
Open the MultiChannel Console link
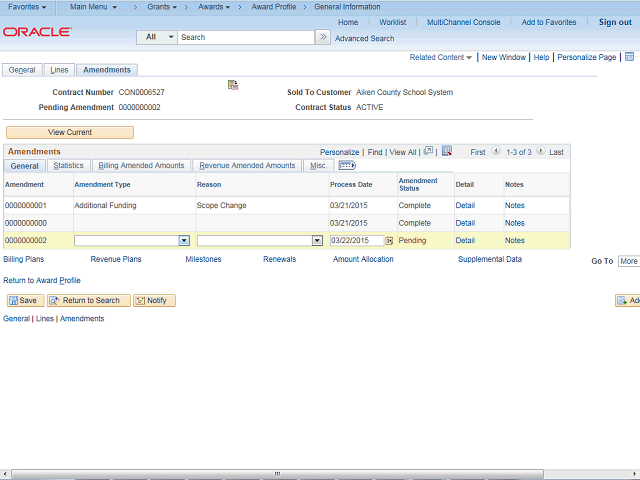tap(463, 22)
